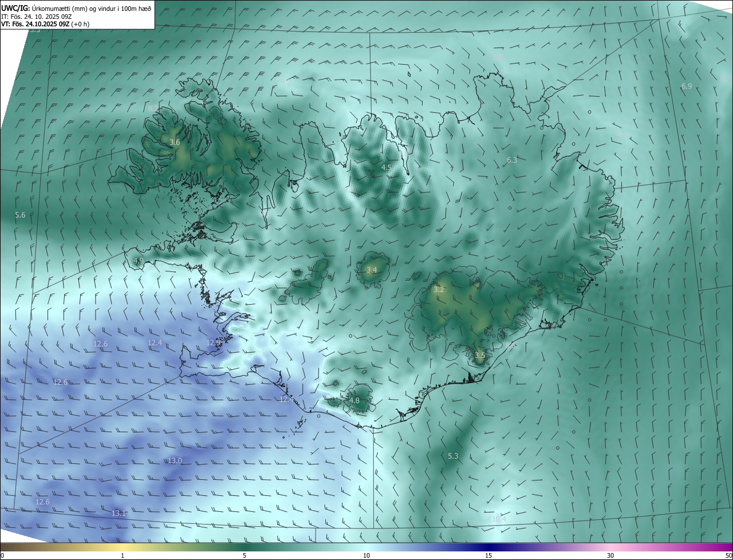The image size is (733, 560).
Task: Select the 'IT: Fös. 24. 10. 2025 09Z' line
Action: coord(36,17)
